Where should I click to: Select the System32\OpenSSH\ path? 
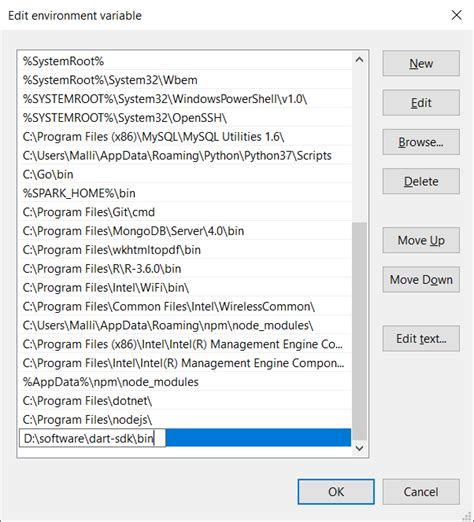pyautogui.click(x=185, y=118)
